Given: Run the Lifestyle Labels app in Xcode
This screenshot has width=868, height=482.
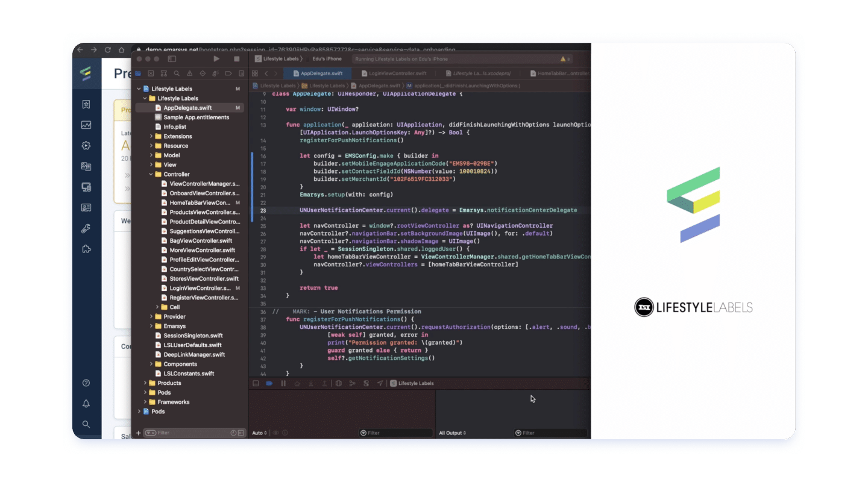Looking at the screenshot, I should coord(216,59).
